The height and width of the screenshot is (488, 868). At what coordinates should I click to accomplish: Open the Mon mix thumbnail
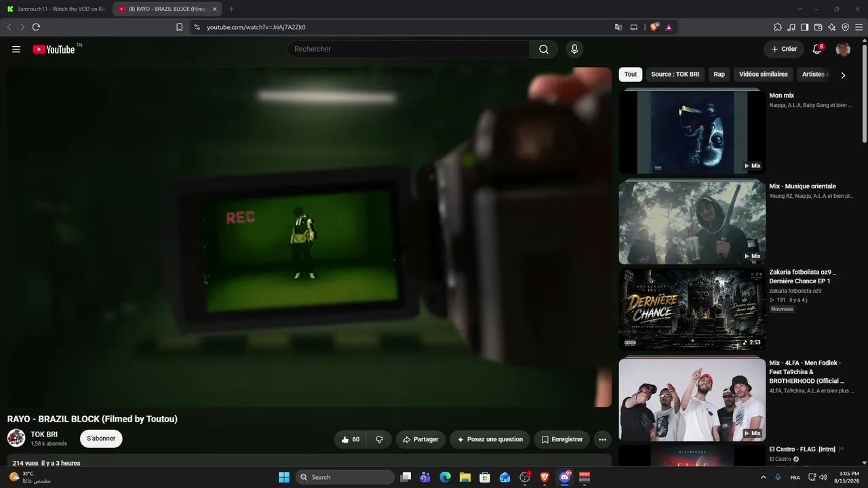692,132
